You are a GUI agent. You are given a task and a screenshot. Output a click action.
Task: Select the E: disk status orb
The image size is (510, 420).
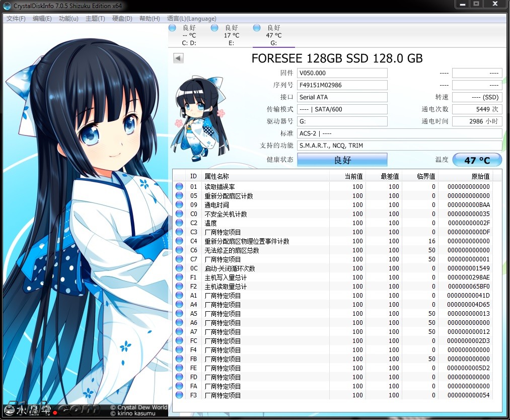pyautogui.click(x=214, y=28)
